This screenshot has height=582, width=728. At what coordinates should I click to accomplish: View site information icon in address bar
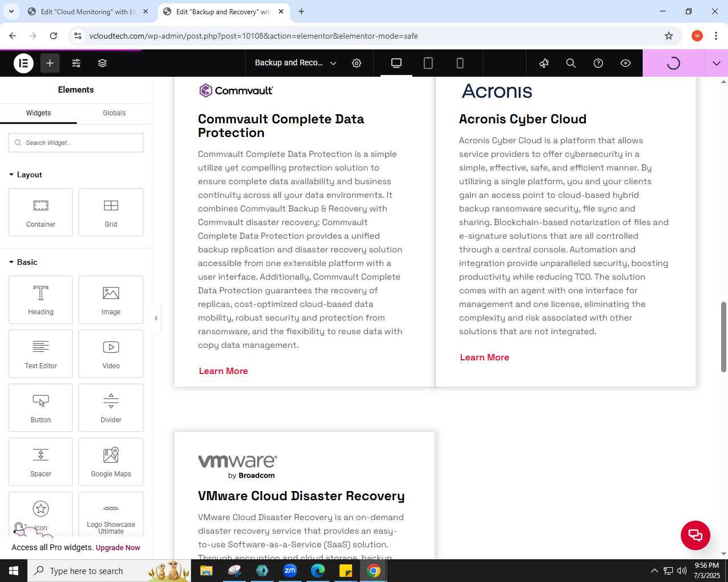78,36
